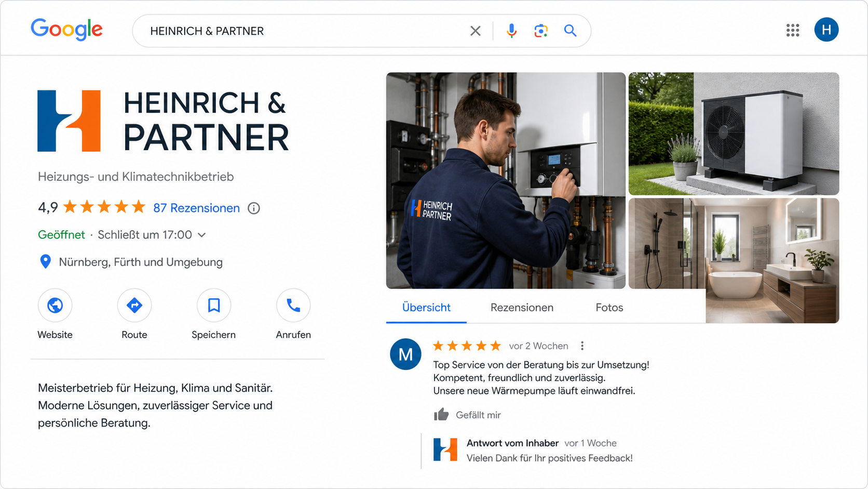Start voice search with microphone icon
Viewport: 868px width, 489px height.
point(511,31)
